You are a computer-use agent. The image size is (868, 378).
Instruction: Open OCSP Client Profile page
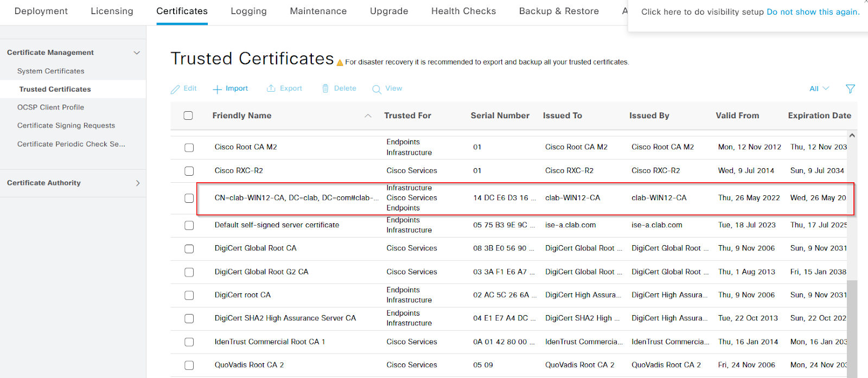(x=50, y=107)
